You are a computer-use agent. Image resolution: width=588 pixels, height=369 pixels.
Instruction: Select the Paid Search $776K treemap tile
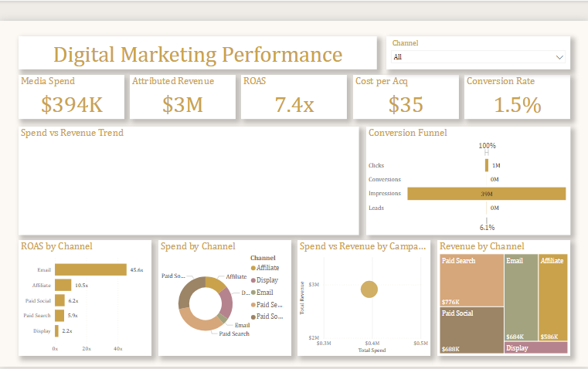471,280
